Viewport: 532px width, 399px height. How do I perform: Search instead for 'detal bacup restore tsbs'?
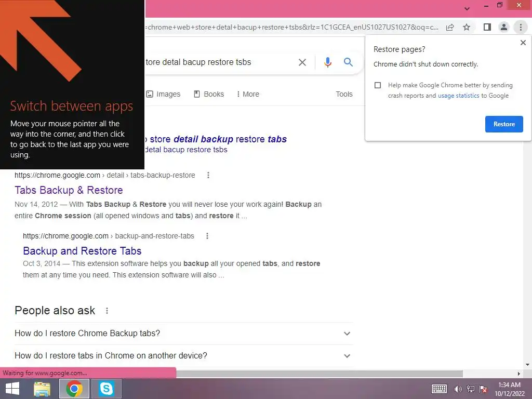coord(186,150)
